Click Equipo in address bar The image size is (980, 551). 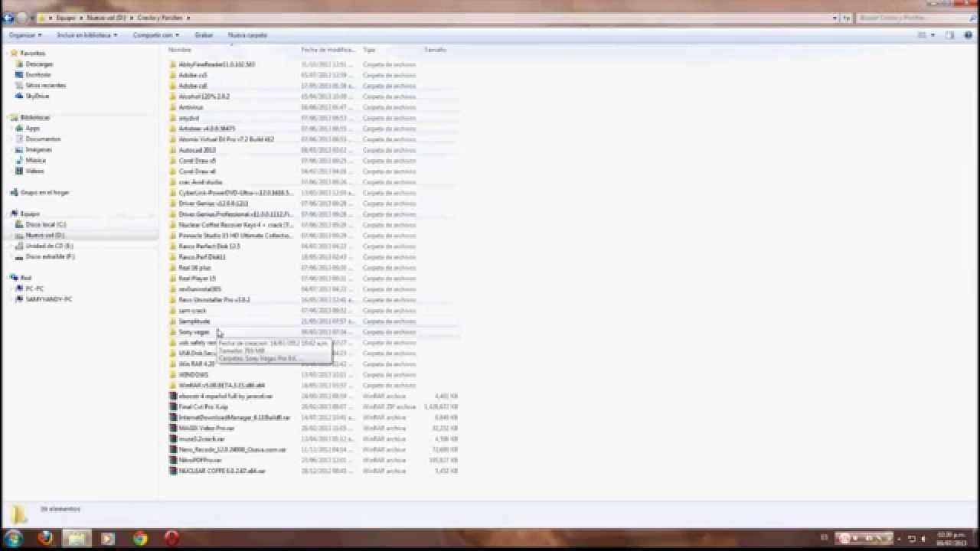[x=66, y=18]
